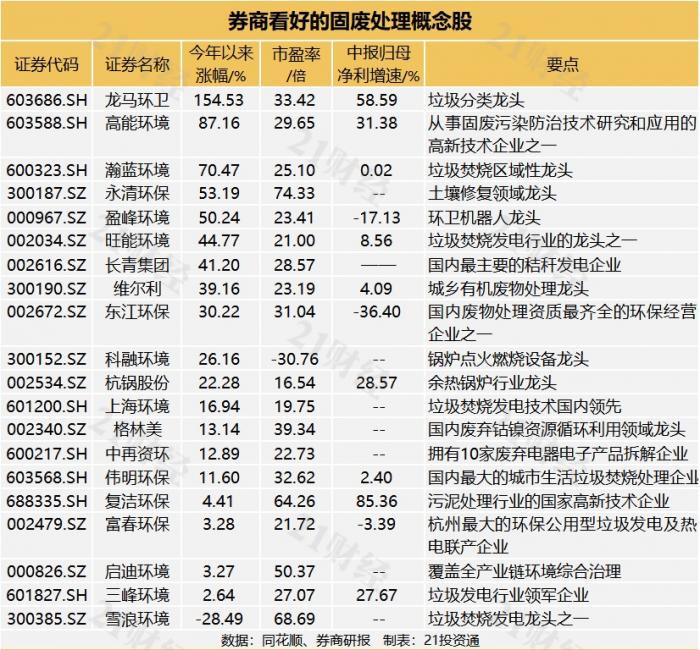Click stock code 603568.SH
Image resolution: width=700 pixels, height=650 pixels.
tap(46, 477)
